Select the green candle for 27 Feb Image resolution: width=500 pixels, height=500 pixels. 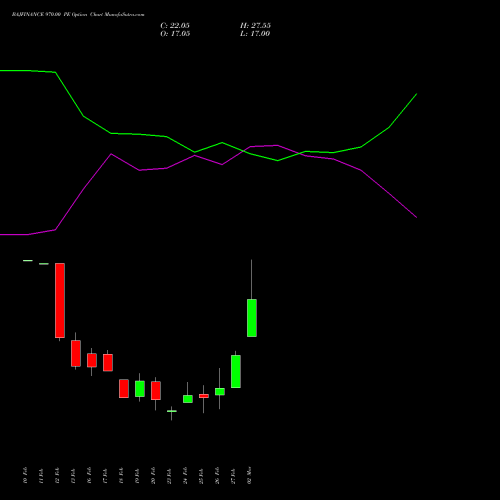pos(236,371)
